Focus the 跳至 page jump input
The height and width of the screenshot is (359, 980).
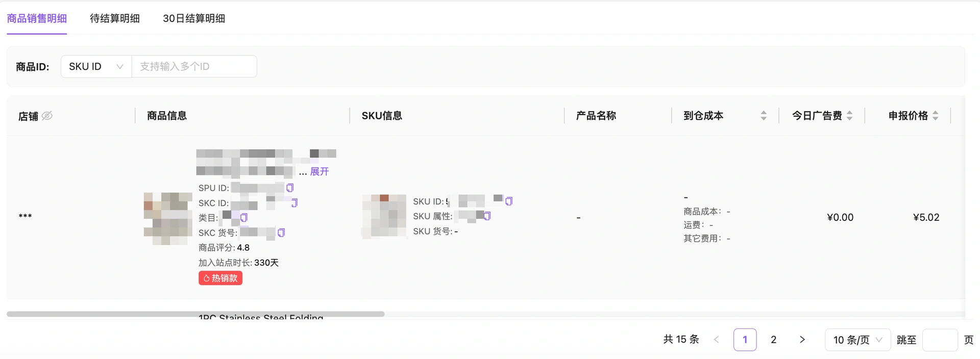click(940, 340)
